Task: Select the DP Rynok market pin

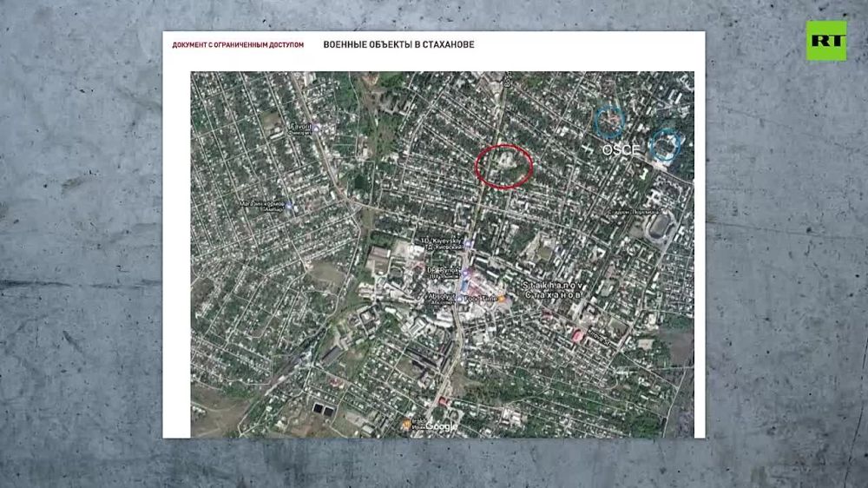Action: click(466, 272)
